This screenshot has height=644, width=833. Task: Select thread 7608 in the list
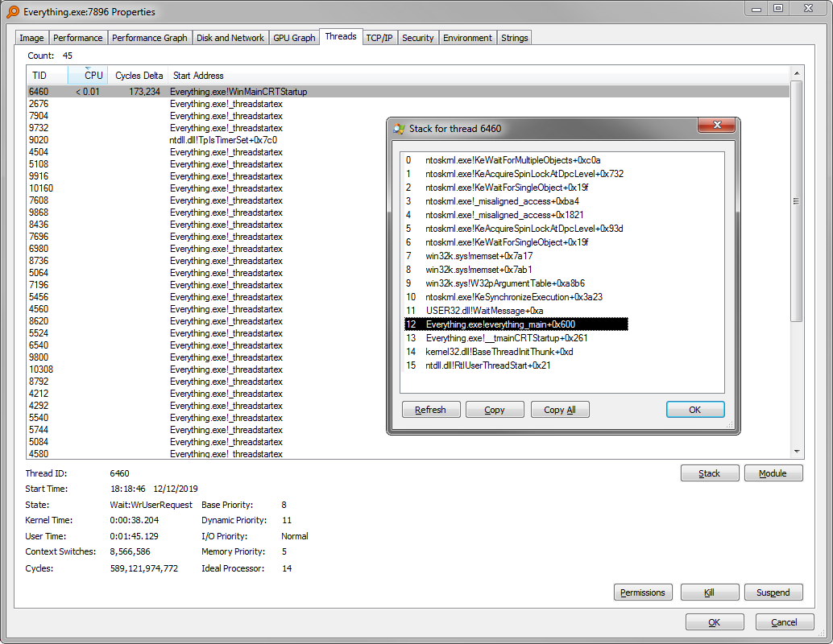408,200
